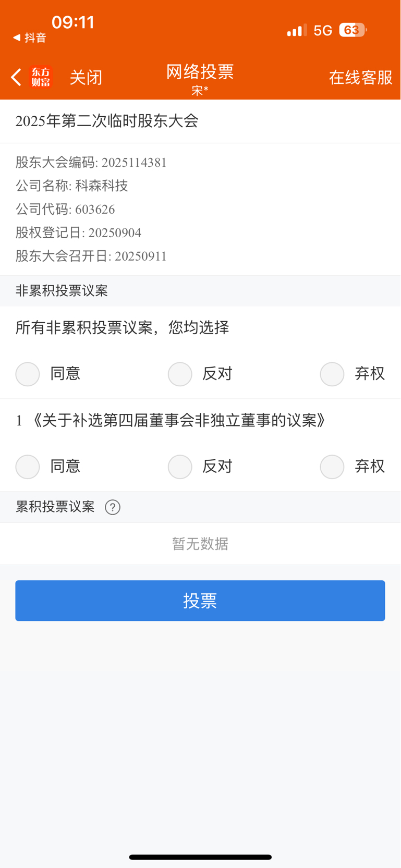Tap the home indicator bar at bottom
The width and height of the screenshot is (401, 868).
point(200,857)
